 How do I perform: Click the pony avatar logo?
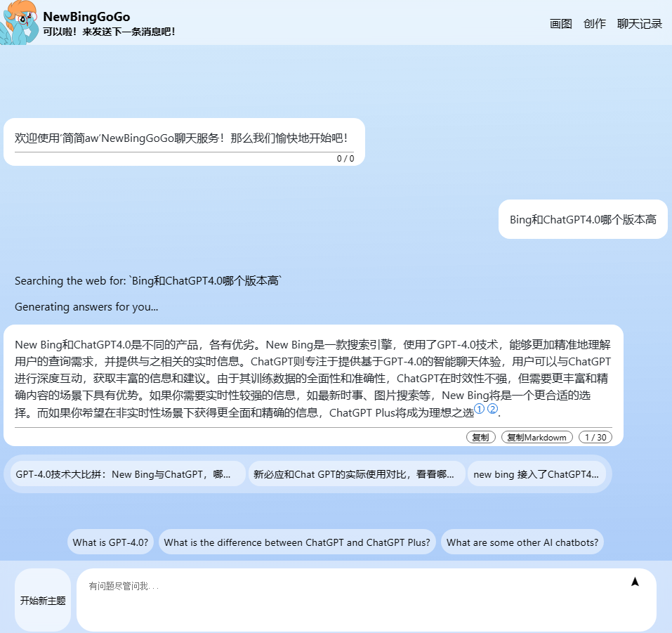click(x=20, y=22)
